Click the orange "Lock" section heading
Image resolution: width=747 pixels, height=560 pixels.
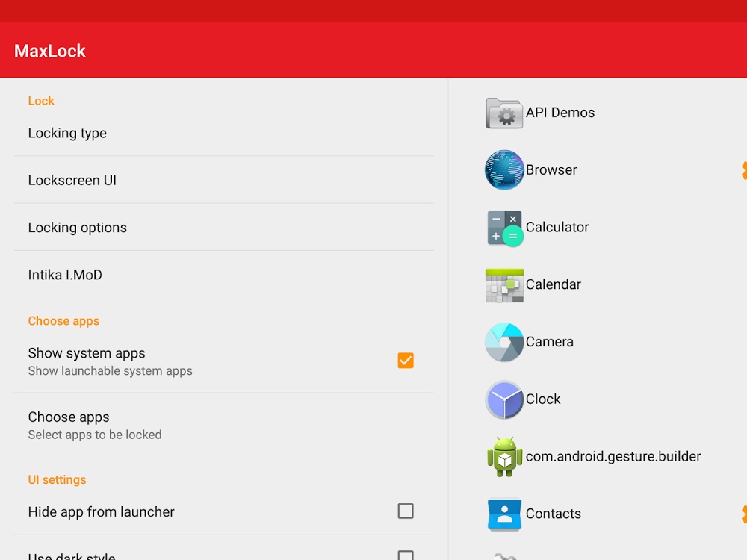(41, 101)
